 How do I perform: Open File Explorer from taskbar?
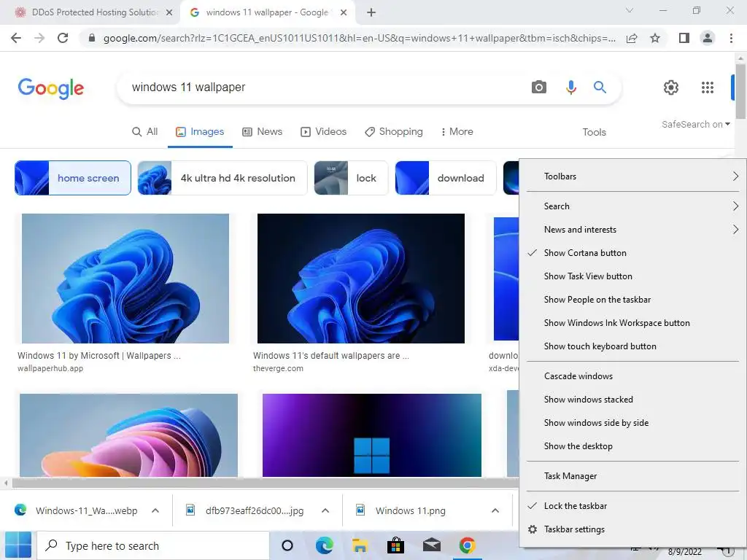click(360, 545)
